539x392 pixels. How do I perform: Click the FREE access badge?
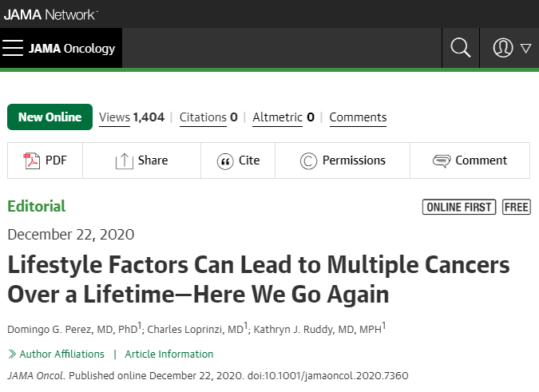pyautogui.click(x=517, y=207)
